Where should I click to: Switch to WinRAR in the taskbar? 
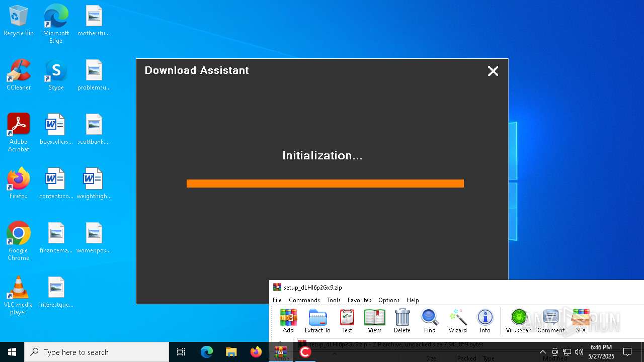point(281,352)
